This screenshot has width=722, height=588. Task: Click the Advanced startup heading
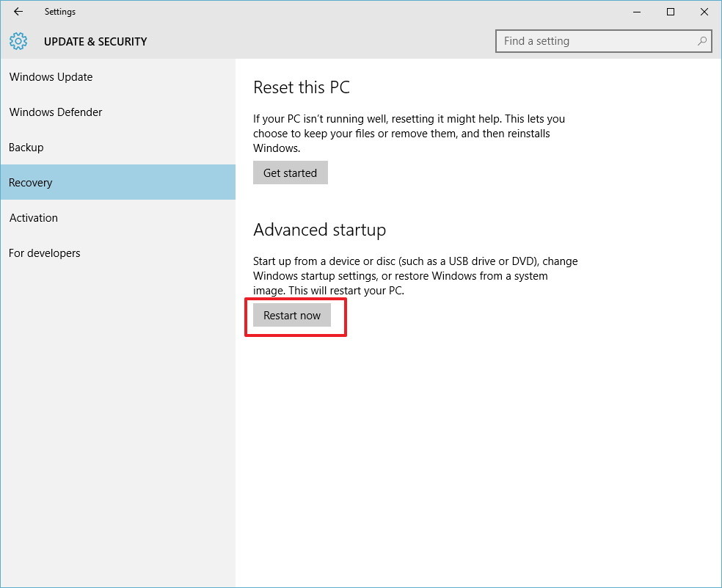(x=319, y=230)
